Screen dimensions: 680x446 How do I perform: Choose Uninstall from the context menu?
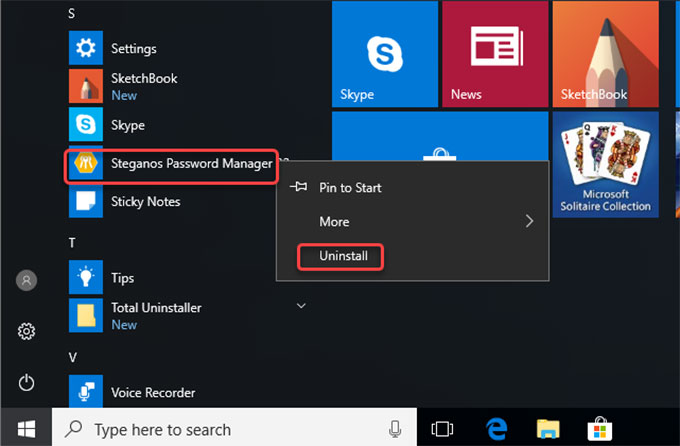(412, 256)
